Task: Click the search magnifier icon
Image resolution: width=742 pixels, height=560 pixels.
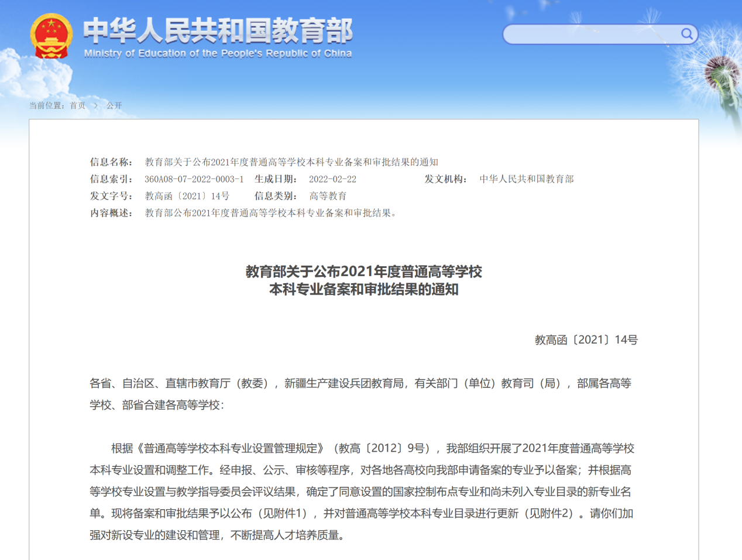Action: (x=686, y=34)
